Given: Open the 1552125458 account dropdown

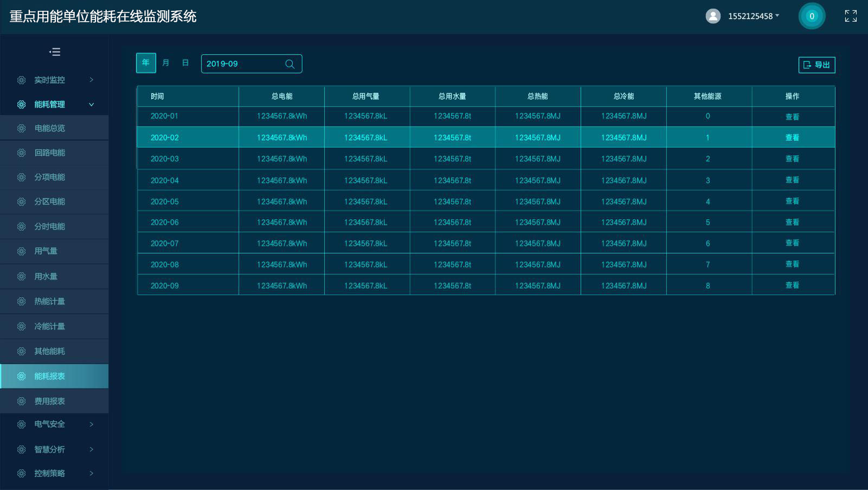Looking at the screenshot, I should pos(753,16).
